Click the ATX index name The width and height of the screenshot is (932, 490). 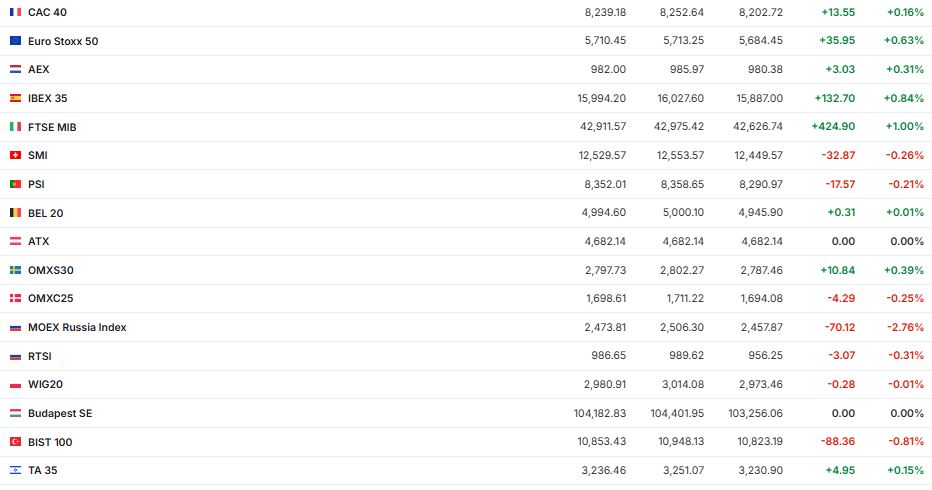point(39,241)
